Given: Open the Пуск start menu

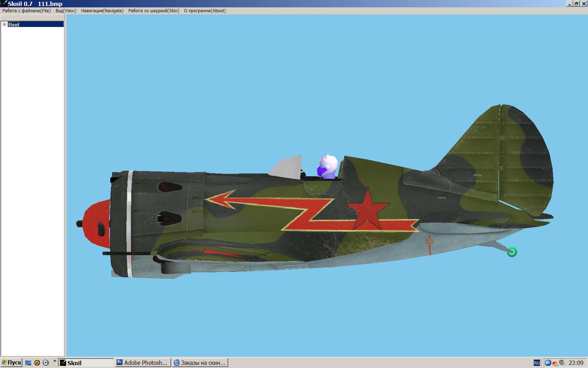Looking at the screenshot, I should (x=12, y=363).
